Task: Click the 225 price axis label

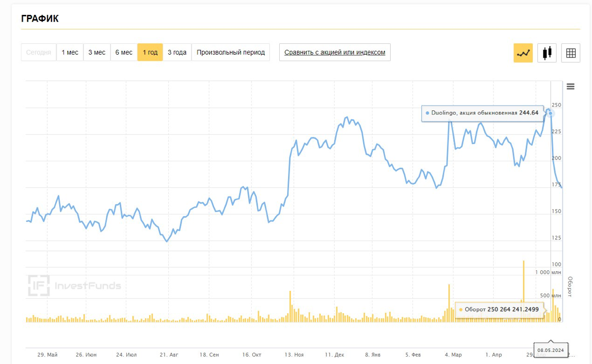Action: pyautogui.click(x=556, y=132)
